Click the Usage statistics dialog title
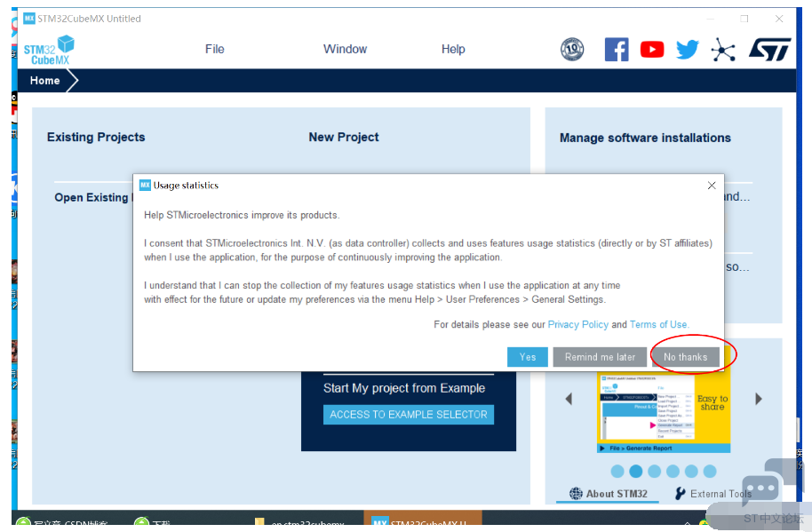Viewport: 812px width, 532px height. coord(186,186)
